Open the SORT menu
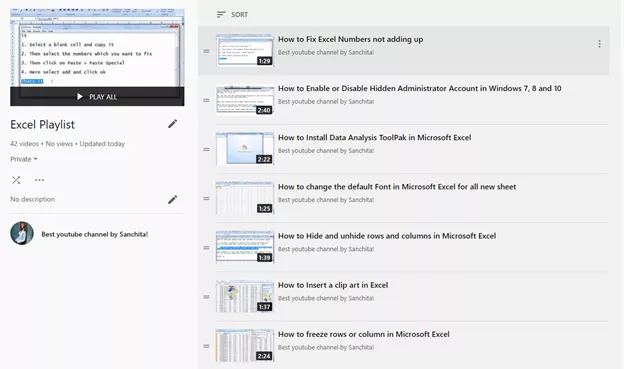The height and width of the screenshot is (369, 624). [232, 15]
